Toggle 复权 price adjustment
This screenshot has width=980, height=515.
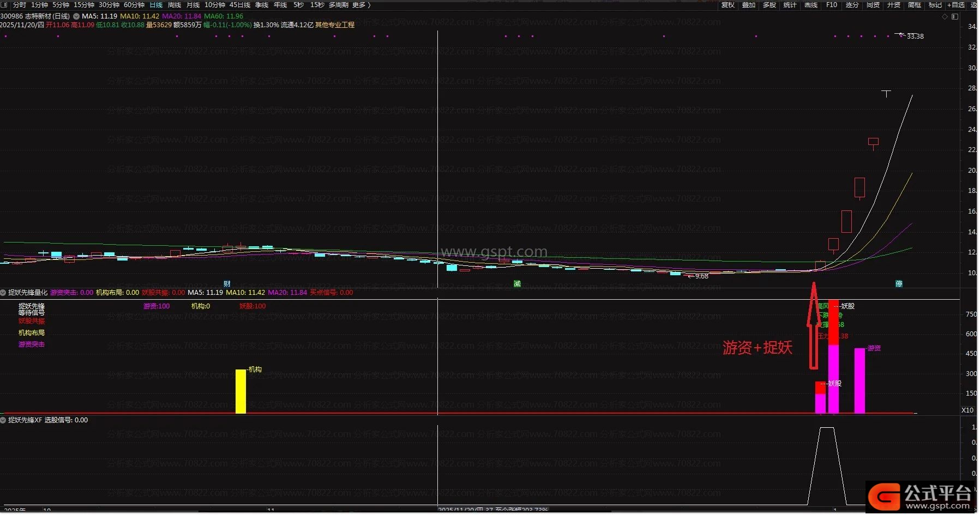click(x=728, y=5)
